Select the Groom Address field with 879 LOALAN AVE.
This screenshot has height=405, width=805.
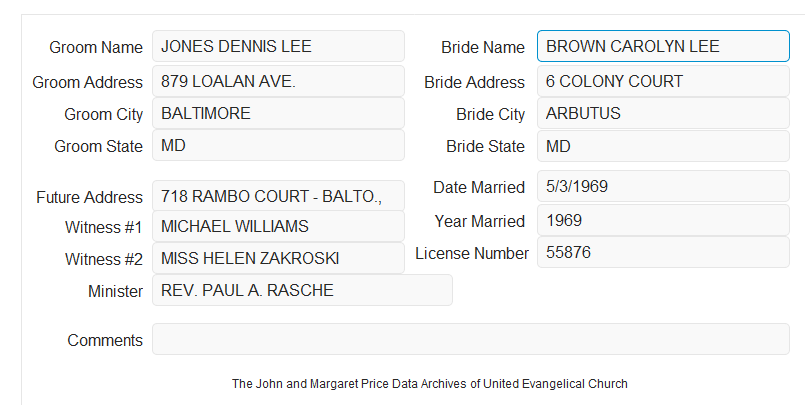point(278,81)
